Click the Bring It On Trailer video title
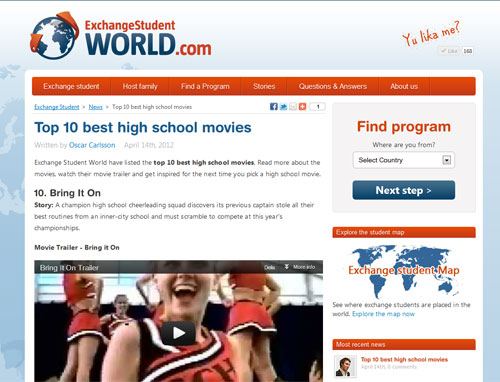 coord(69,268)
